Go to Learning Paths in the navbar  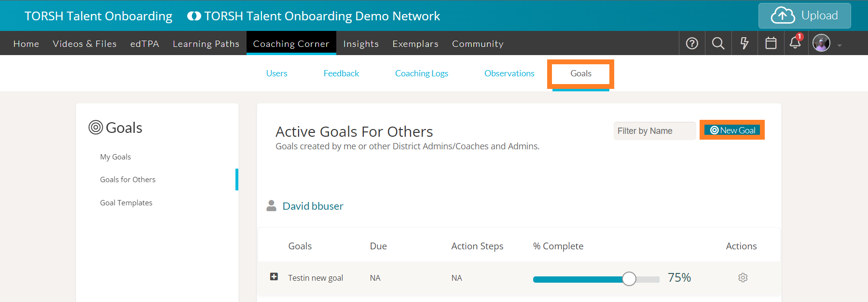[206, 44]
